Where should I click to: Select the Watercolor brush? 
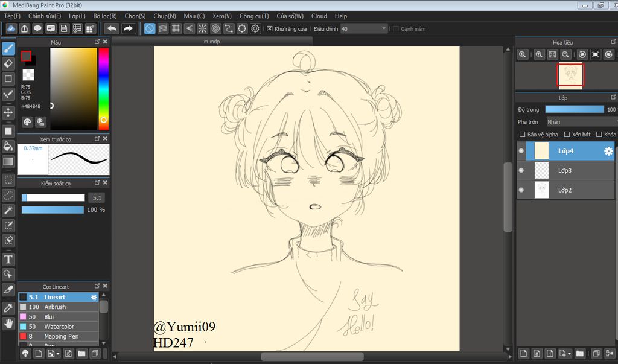(x=59, y=327)
